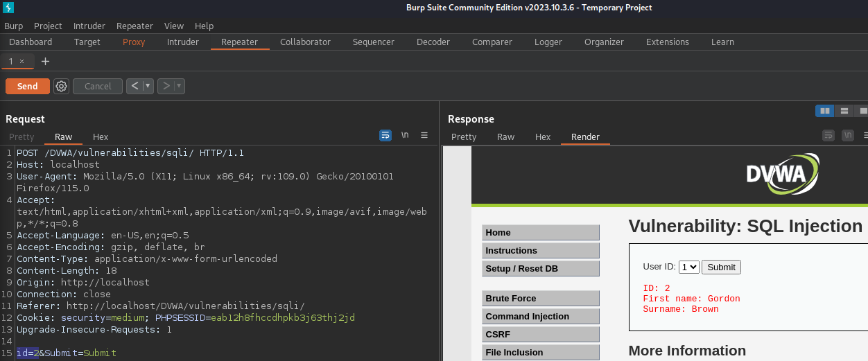Toggle non-printable characters in Response panel
868x361 pixels.
[x=847, y=135]
